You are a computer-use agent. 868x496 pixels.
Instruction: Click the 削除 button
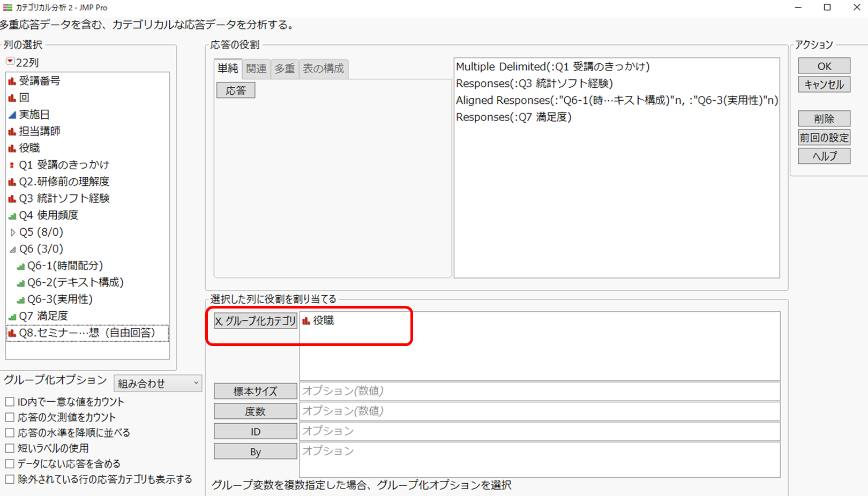coord(824,119)
